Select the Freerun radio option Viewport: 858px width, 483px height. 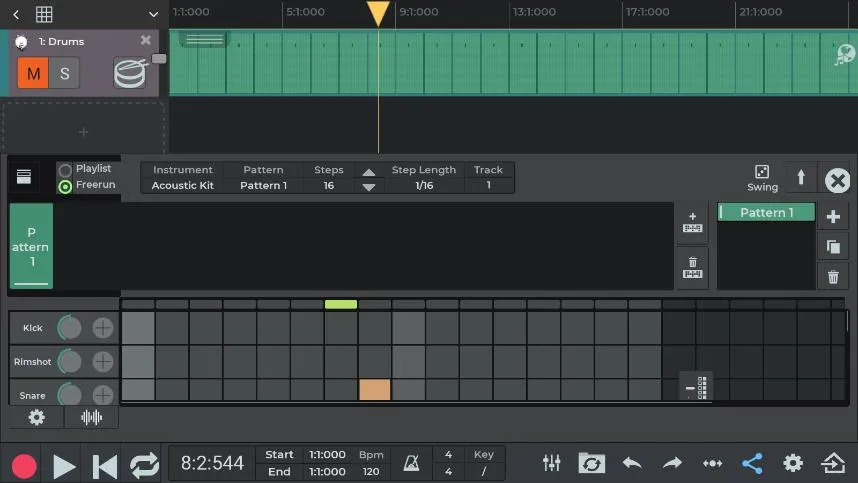click(66, 186)
